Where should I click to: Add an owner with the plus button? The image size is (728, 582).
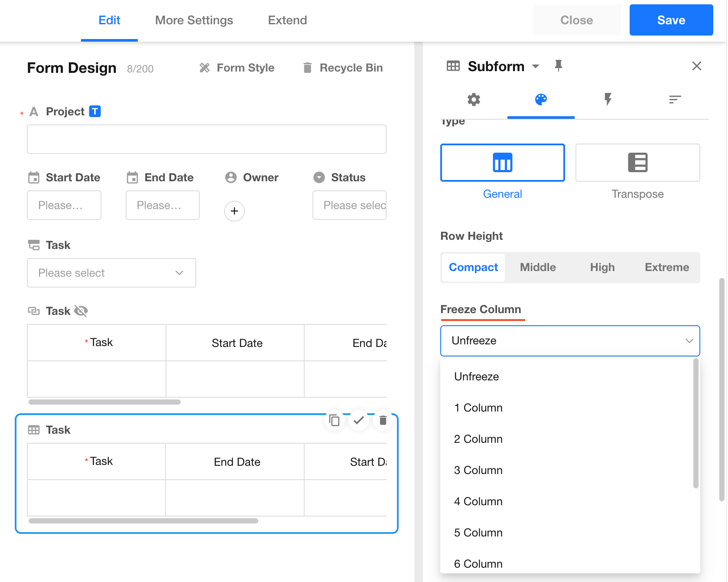tap(234, 211)
